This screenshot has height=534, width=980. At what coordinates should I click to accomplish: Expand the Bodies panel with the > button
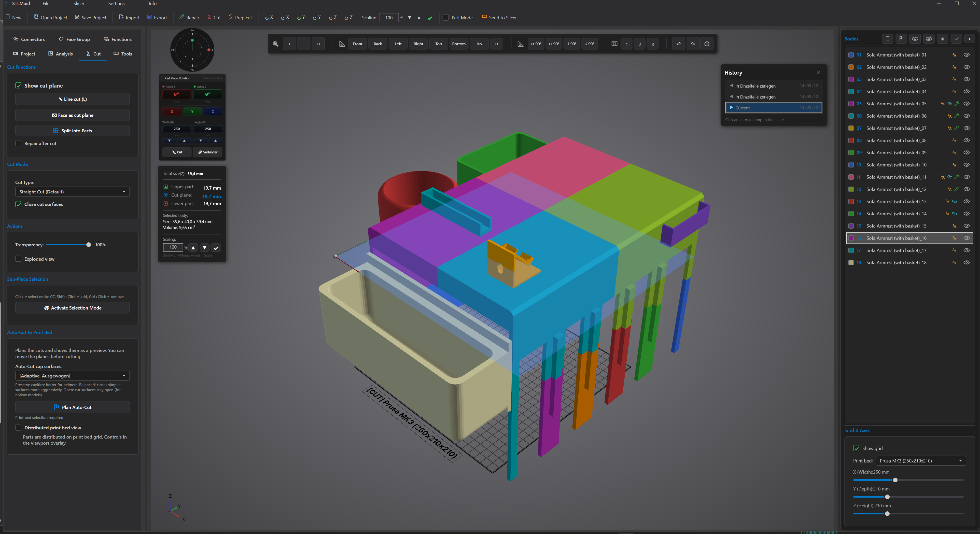tap(970, 39)
